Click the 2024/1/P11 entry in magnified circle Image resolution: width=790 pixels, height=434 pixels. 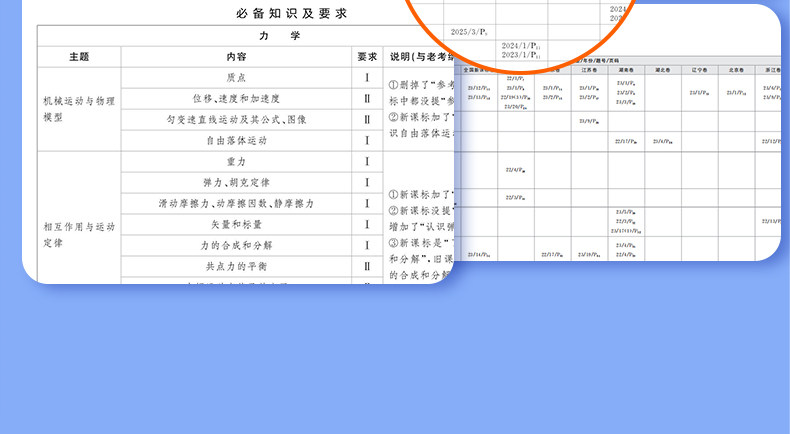click(521, 46)
